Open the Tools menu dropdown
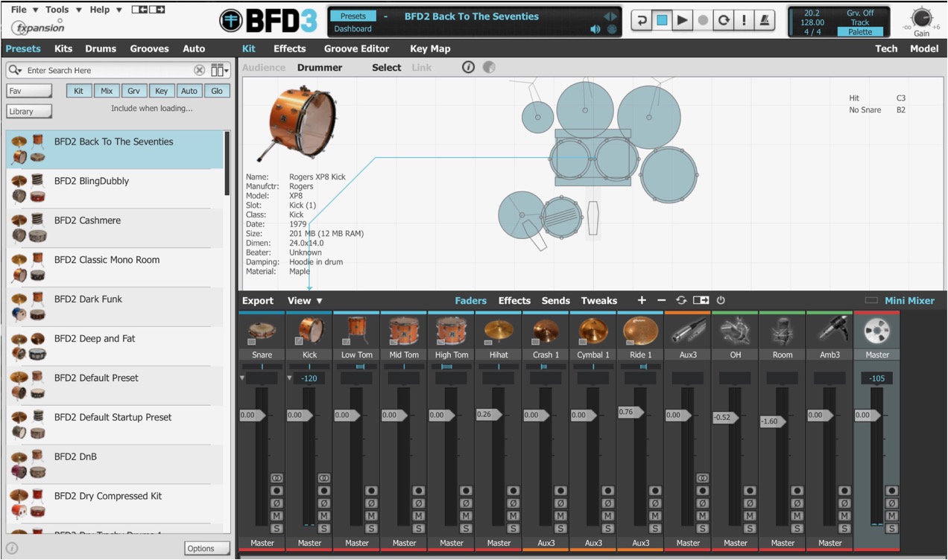 tap(63, 10)
